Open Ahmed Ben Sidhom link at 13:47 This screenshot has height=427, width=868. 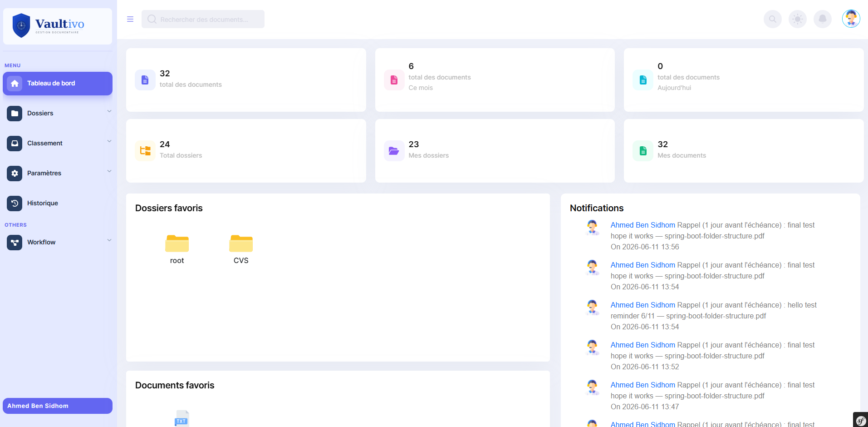(x=642, y=385)
